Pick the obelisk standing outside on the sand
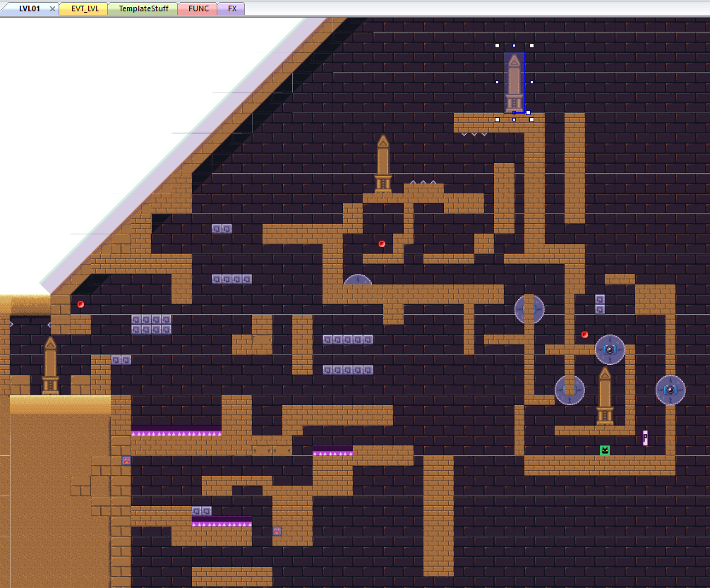This screenshot has width=710, height=588. pos(50,365)
